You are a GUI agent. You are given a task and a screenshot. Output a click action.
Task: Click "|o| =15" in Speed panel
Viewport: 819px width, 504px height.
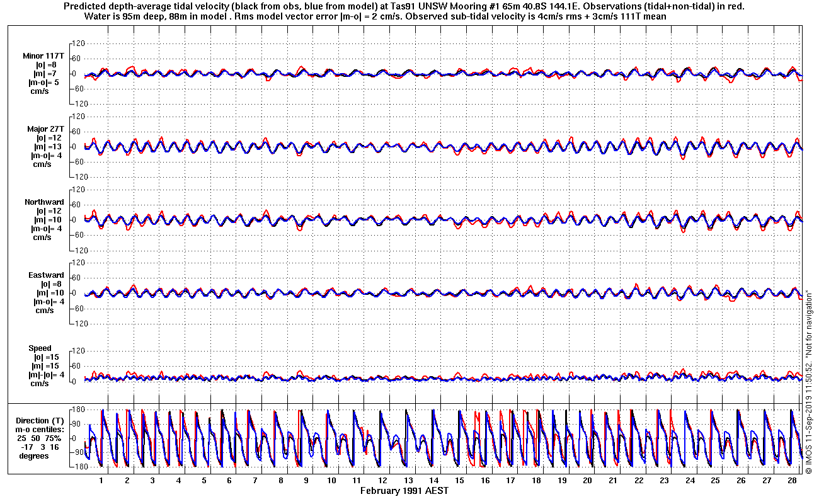[47, 357]
